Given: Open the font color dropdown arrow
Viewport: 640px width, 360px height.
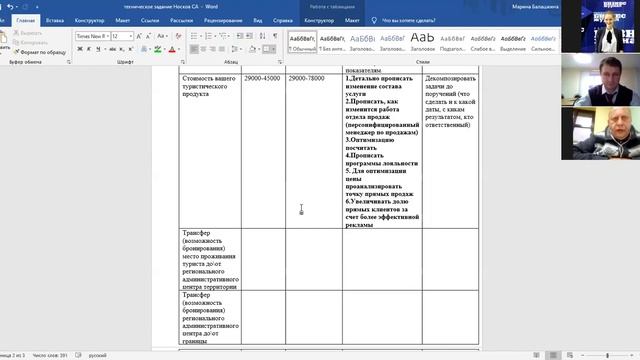Looking at the screenshot, I should (179, 49).
